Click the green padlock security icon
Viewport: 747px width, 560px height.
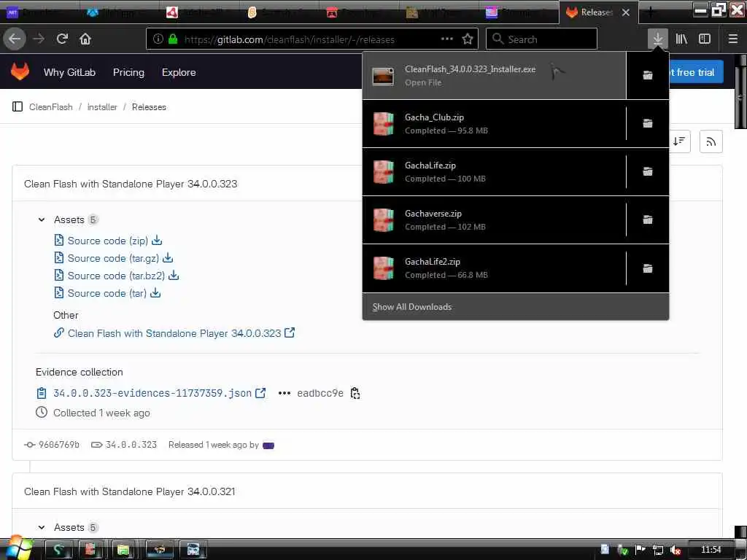173,39
